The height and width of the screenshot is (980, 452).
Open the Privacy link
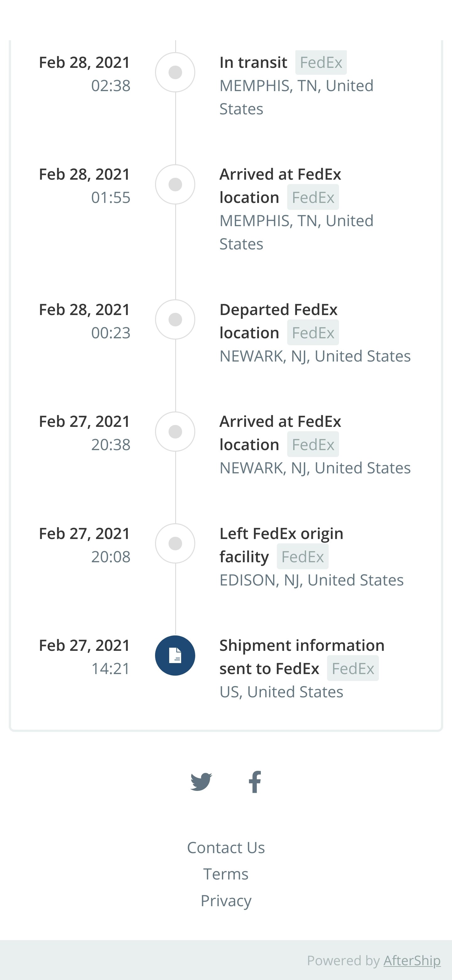[226, 901]
